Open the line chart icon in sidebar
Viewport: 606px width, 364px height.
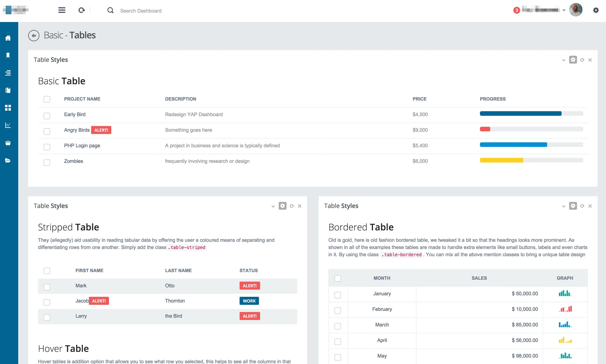[8, 125]
